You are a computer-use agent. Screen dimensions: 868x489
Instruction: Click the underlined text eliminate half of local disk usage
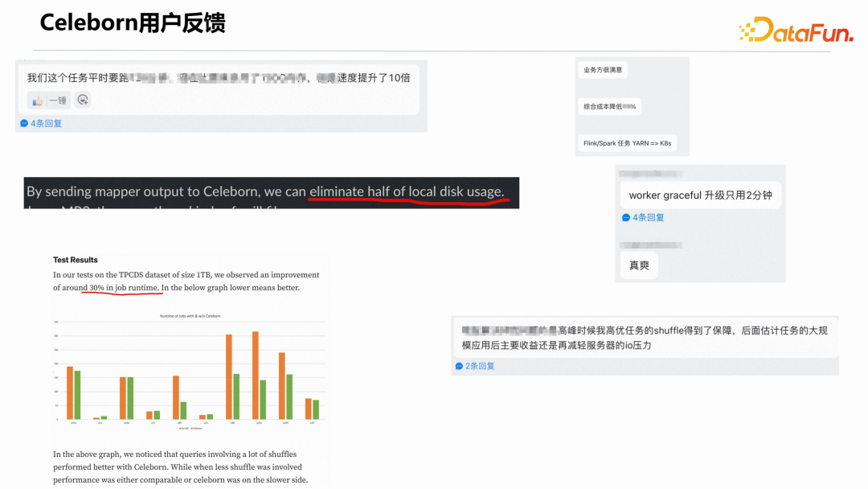pos(407,191)
